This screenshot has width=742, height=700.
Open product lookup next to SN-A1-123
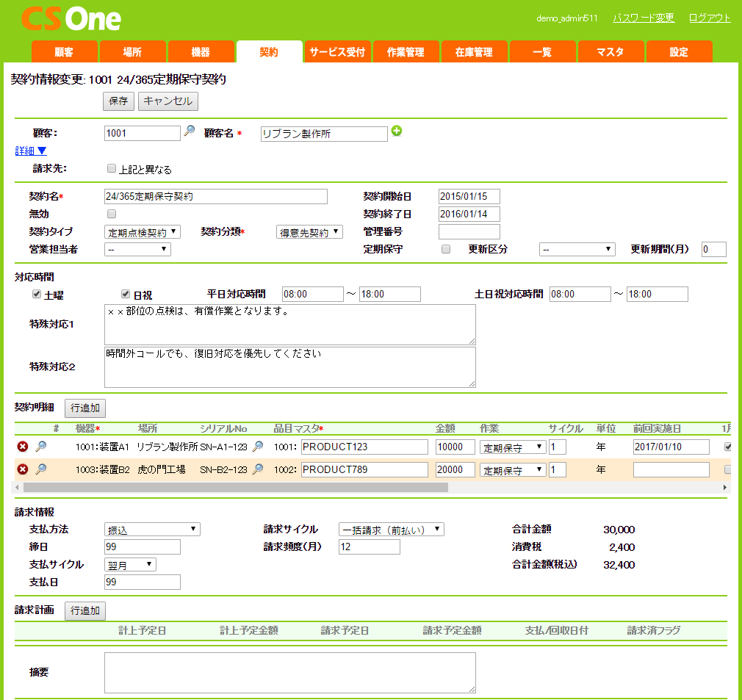pyautogui.click(x=258, y=446)
